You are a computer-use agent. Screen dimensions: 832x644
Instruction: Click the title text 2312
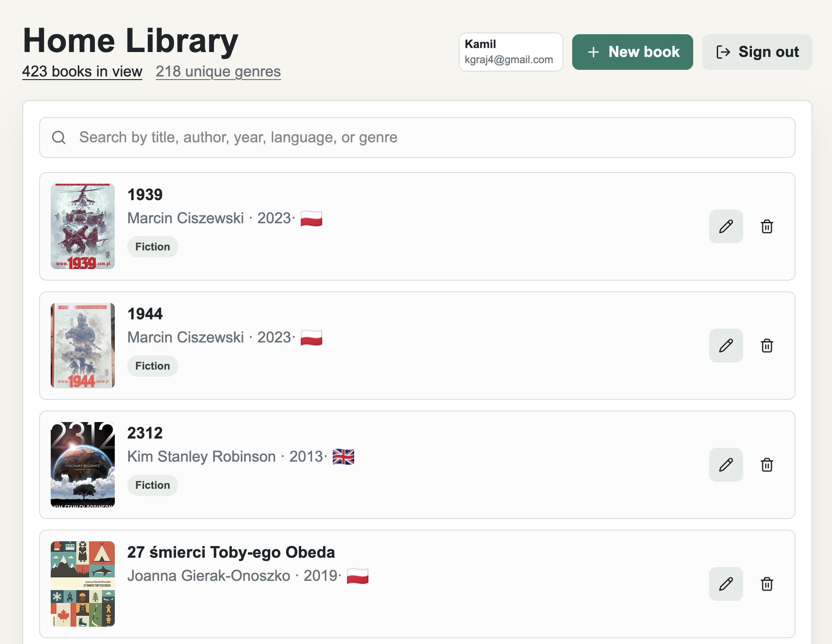(x=145, y=433)
